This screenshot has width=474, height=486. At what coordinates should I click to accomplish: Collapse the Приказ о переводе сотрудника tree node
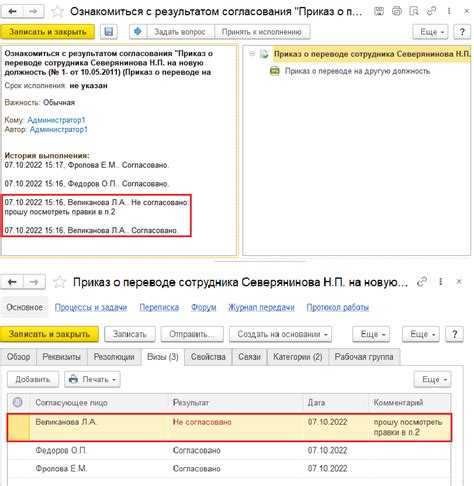point(252,54)
